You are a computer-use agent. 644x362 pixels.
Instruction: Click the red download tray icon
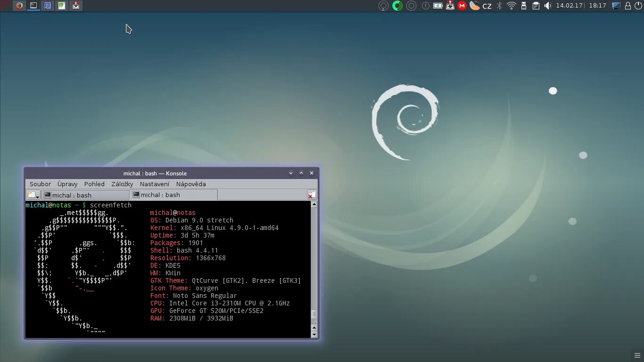tap(450, 6)
